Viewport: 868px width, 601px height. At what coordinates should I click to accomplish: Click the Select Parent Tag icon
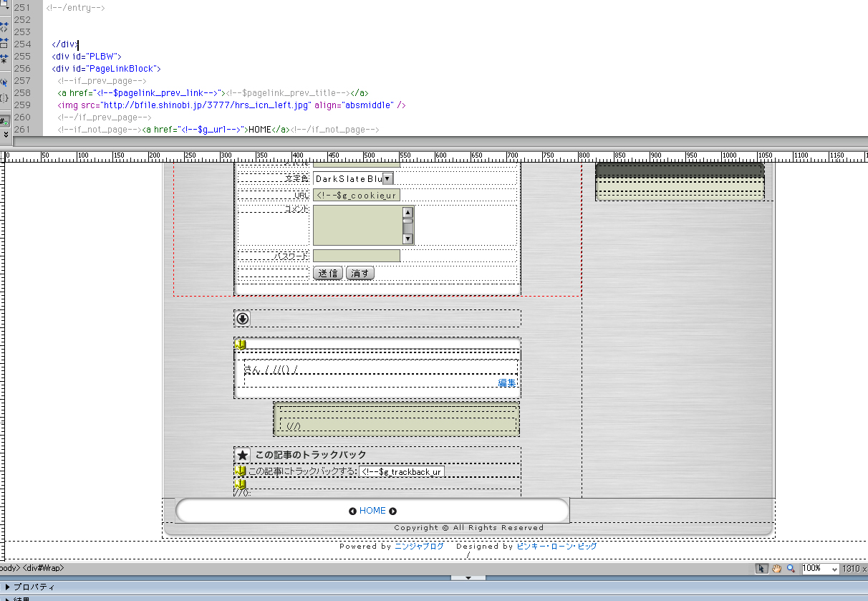(4, 82)
